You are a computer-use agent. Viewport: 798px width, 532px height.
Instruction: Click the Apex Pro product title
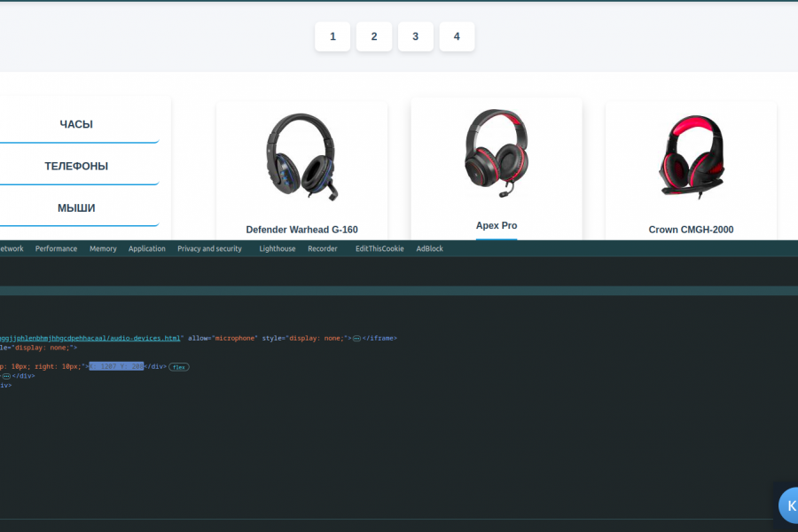[497, 225]
